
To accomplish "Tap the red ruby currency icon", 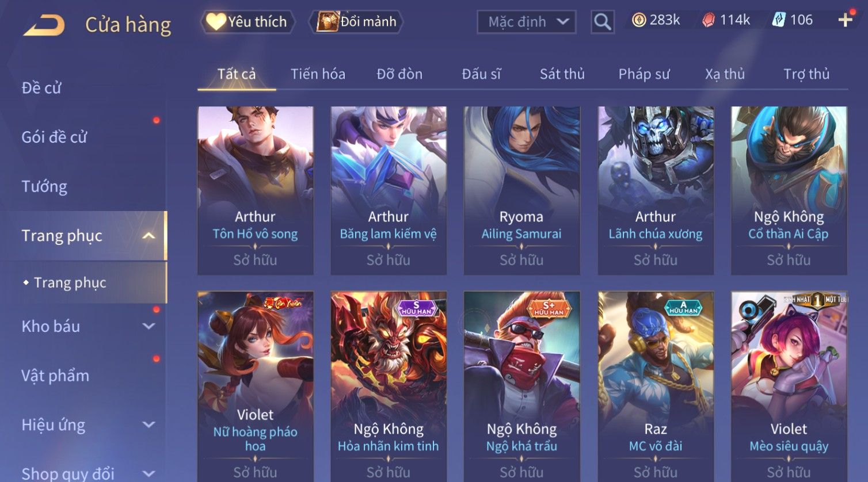I will (709, 21).
